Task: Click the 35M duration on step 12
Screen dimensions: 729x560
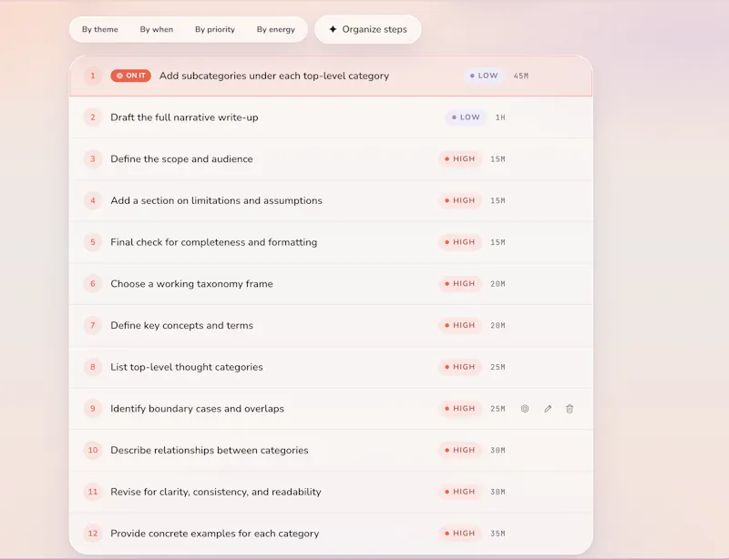Action: 498,534
